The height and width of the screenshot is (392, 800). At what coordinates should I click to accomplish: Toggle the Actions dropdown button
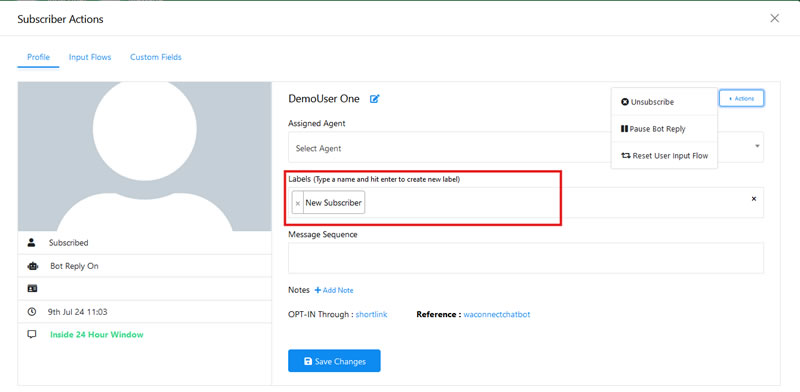(741, 99)
